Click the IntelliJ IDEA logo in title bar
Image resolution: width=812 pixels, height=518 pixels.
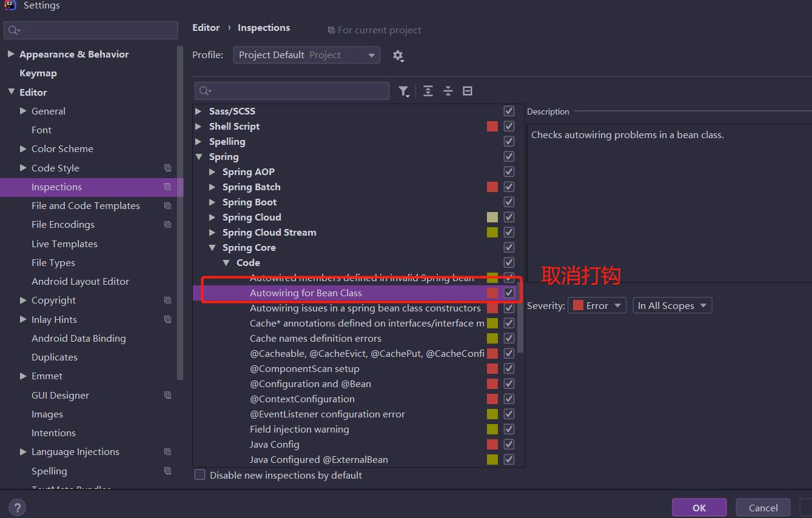10,5
